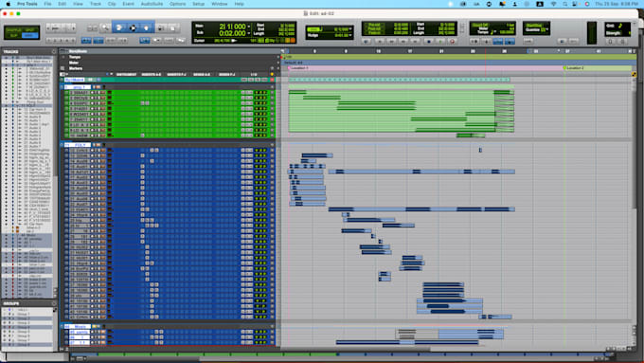Enable Grid edit mode

30,35
